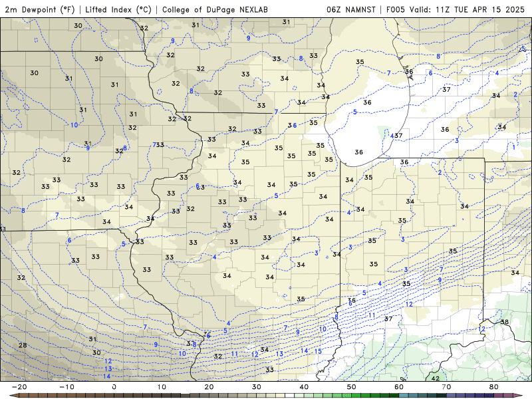Click the 42 dewpoint value on the map
This screenshot has height=399, width=532.
435,378
